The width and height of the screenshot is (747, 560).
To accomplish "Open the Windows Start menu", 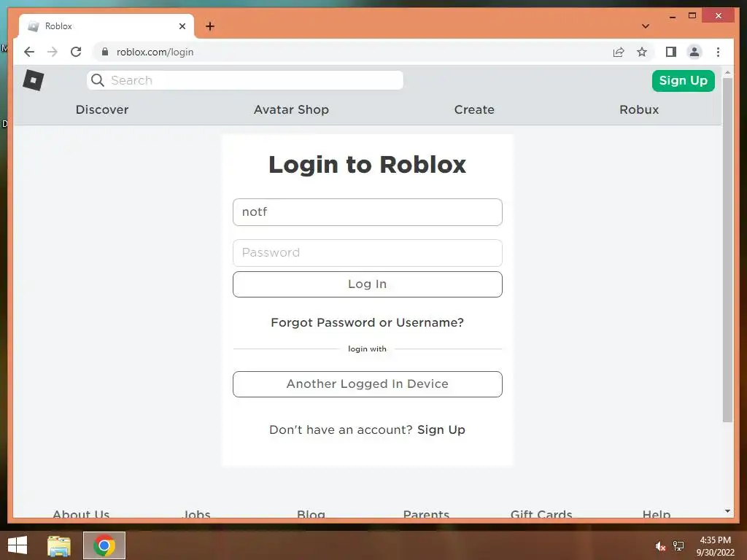I will coord(18,545).
